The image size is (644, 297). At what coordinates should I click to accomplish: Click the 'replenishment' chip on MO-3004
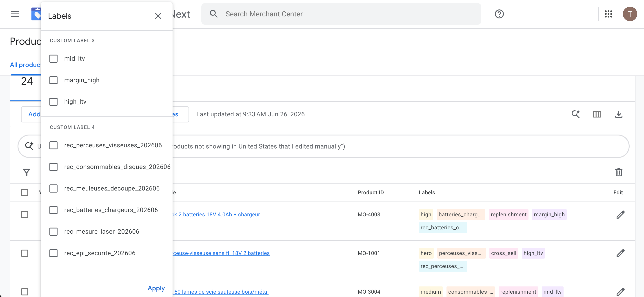(518, 292)
